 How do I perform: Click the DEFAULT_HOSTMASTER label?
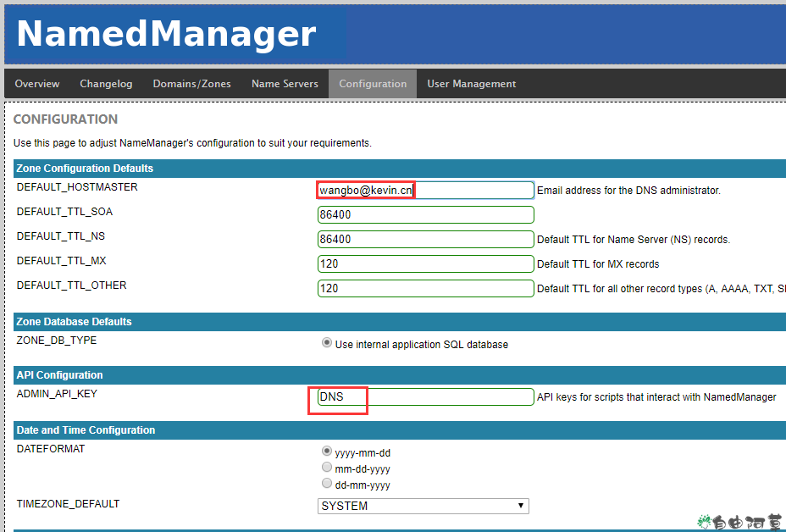[77, 187]
